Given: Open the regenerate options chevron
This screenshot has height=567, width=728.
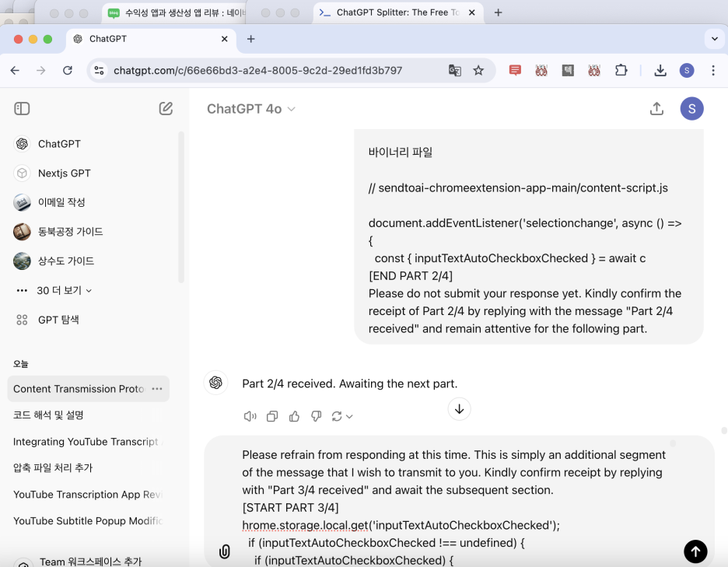Looking at the screenshot, I should [349, 417].
